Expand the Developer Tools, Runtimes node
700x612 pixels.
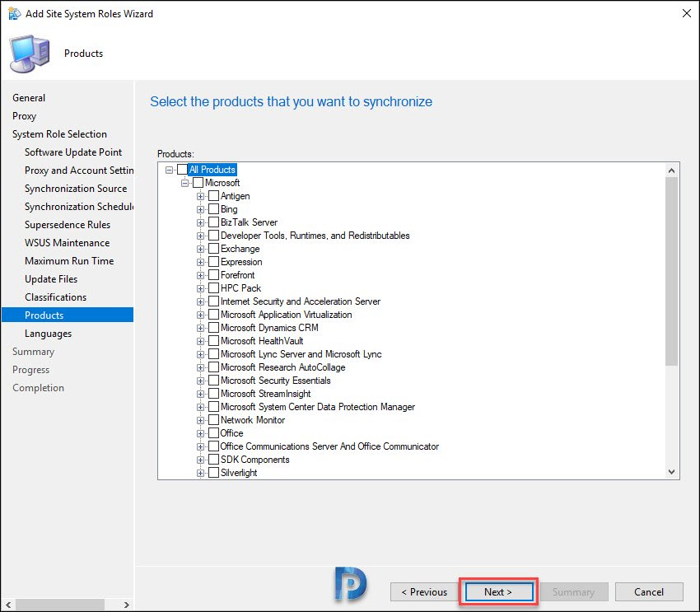200,236
